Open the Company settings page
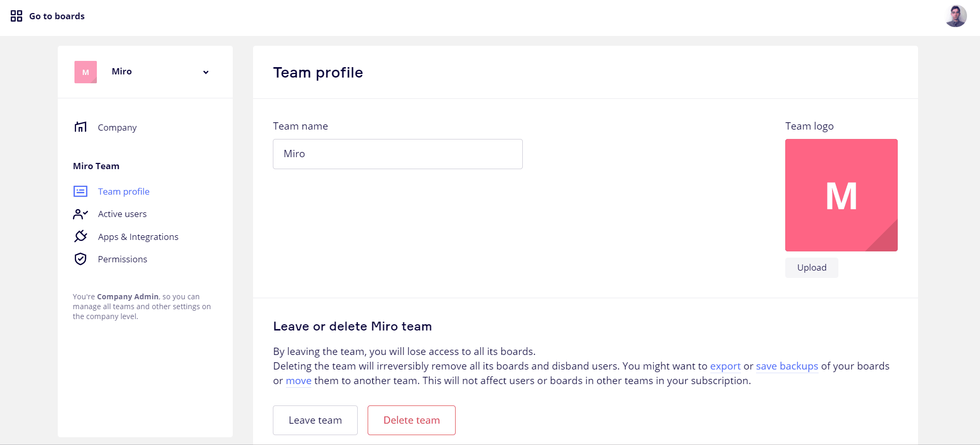The image size is (980, 445). 117,128
